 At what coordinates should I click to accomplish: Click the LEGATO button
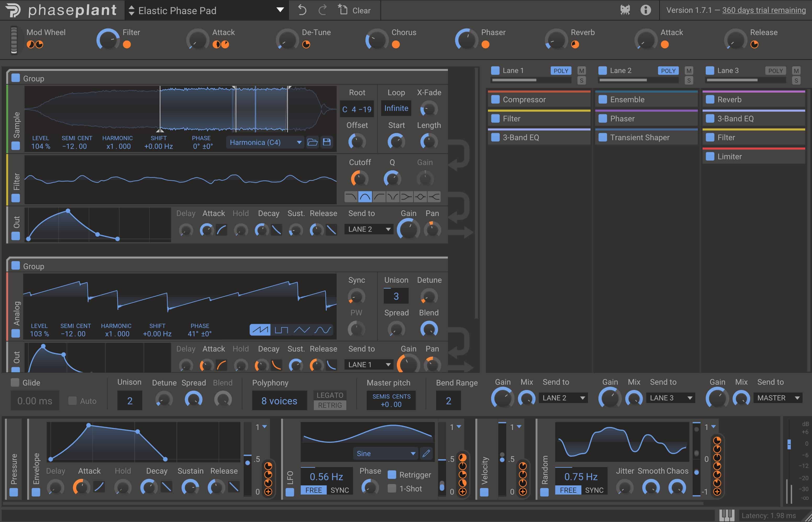click(x=330, y=395)
